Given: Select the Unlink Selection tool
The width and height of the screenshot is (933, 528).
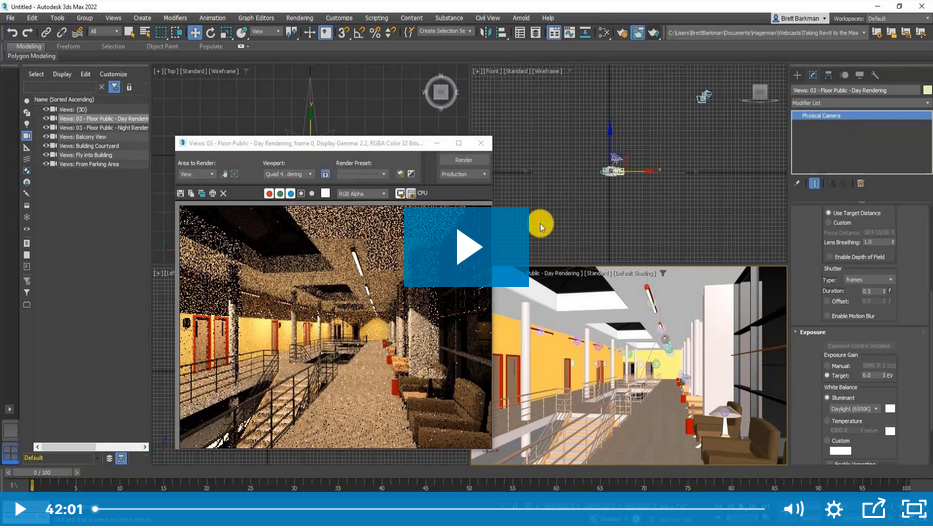Looking at the screenshot, I should tap(61, 33).
